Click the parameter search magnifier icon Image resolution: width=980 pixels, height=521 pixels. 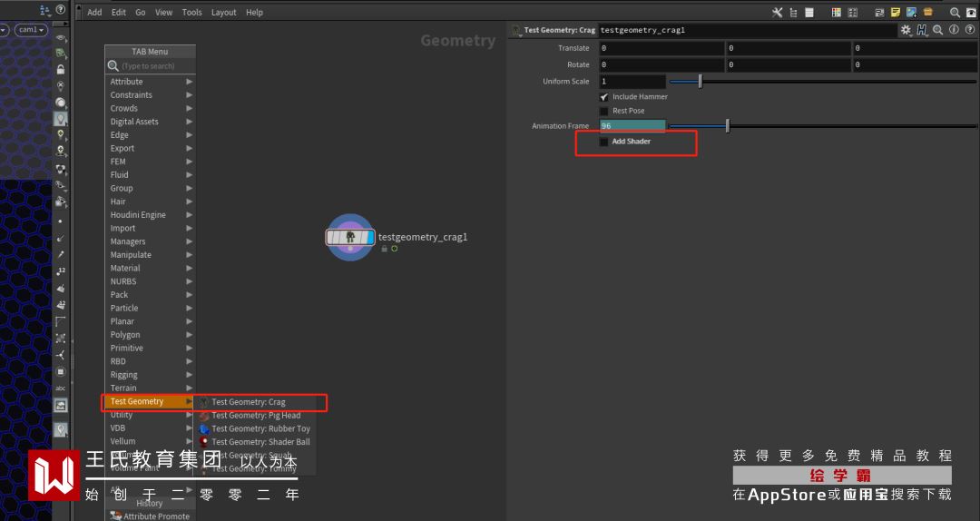pos(938,29)
